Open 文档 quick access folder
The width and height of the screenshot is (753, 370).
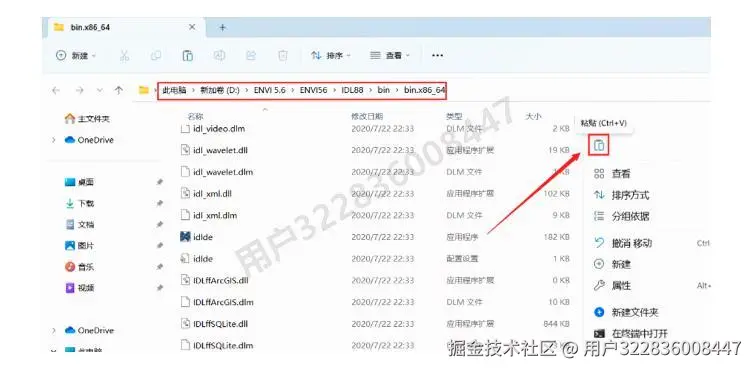(x=79, y=224)
